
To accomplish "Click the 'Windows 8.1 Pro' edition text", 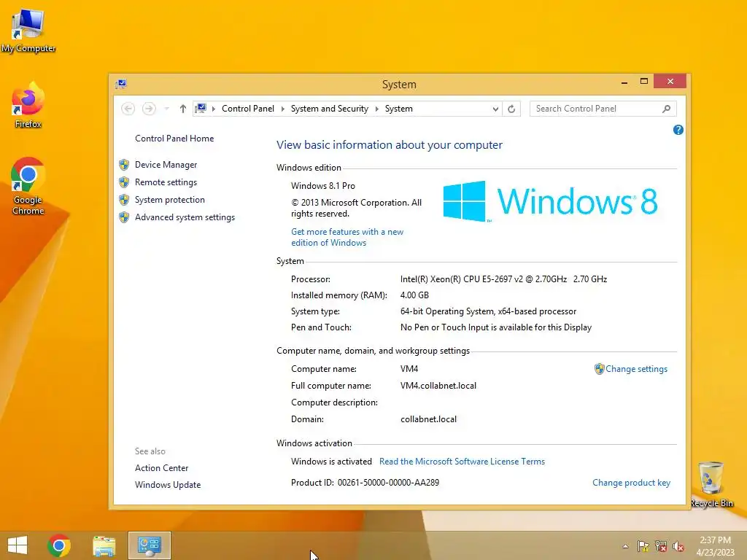I will 323,186.
